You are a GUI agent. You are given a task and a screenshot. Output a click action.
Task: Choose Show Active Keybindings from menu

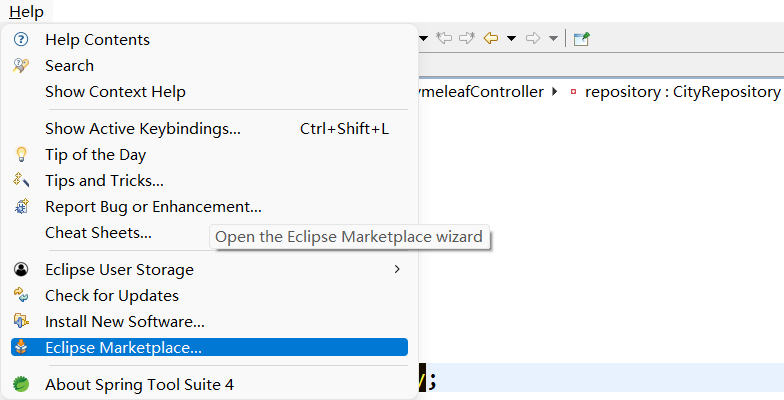(x=143, y=129)
